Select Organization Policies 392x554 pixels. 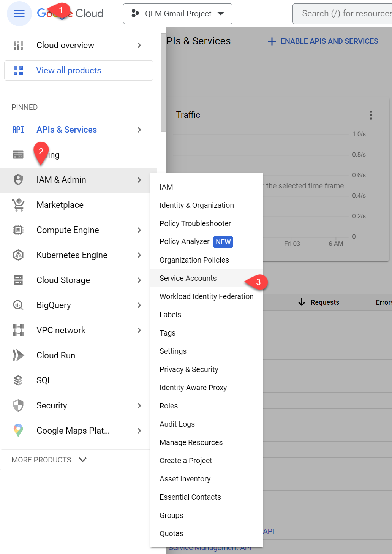point(207,260)
